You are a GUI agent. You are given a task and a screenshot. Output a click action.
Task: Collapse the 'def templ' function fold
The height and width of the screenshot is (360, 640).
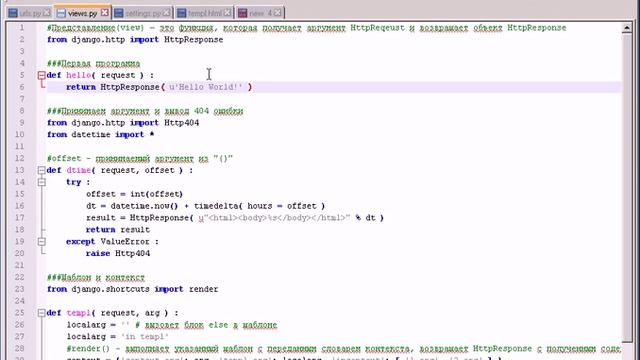click(41, 313)
